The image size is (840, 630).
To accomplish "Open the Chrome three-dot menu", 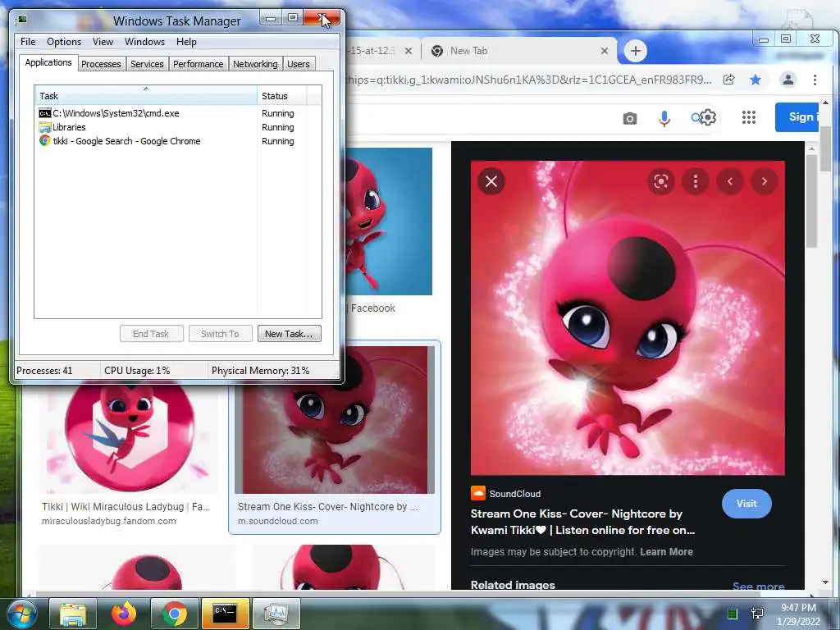I will pos(815,80).
